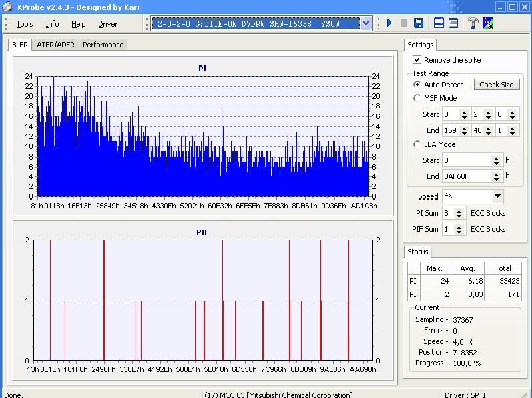Click the PIF Max cell showing 2

(x=435, y=294)
